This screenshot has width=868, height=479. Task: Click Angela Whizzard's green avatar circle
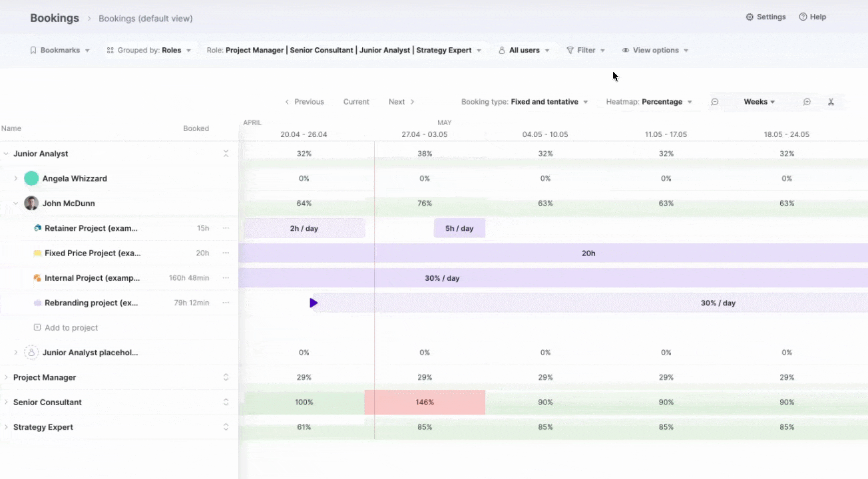coord(31,178)
